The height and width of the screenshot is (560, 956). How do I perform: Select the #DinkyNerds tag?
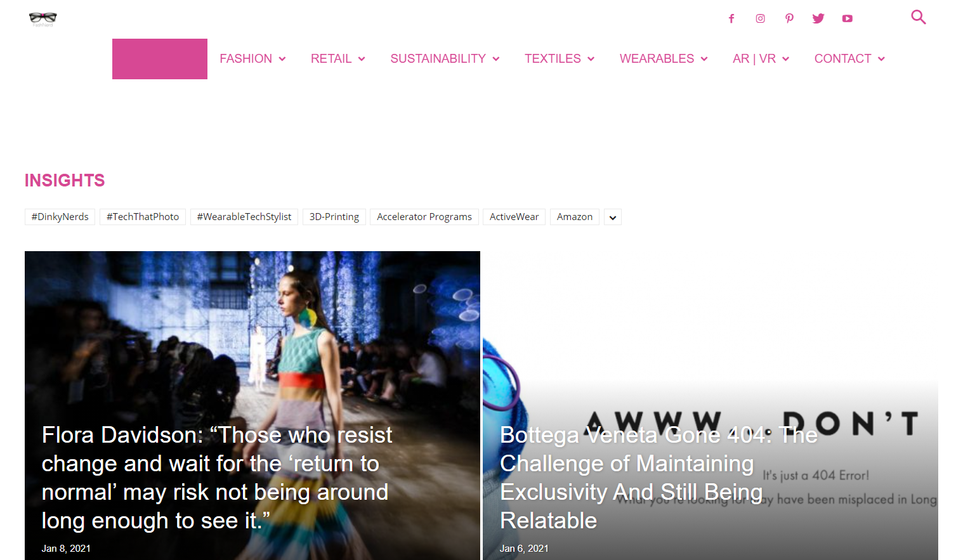pyautogui.click(x=60, y=217)
